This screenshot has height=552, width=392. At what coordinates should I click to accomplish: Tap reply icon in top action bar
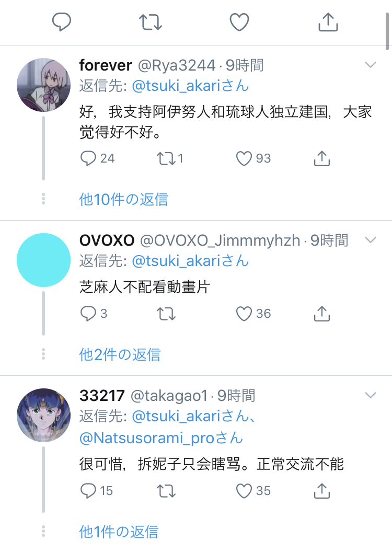62,22
